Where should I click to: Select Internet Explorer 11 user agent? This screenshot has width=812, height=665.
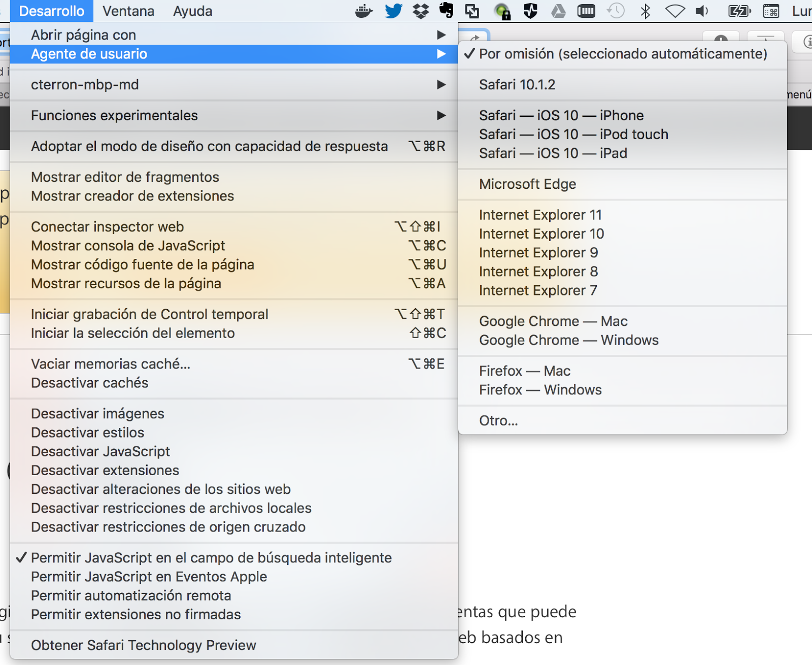tap(623, 215)
